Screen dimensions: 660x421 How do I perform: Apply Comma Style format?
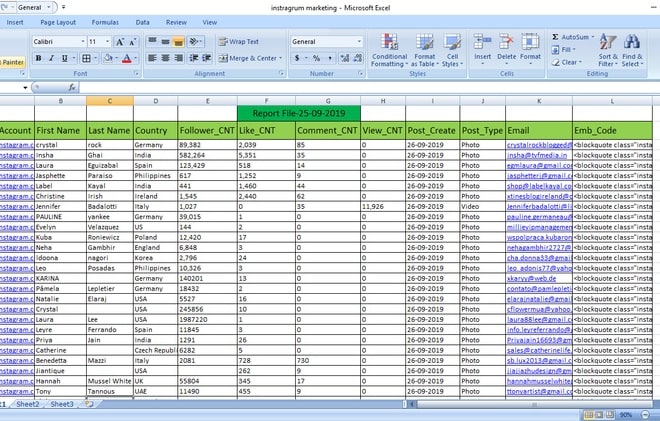pyautogui.click(x=330, y=58)
